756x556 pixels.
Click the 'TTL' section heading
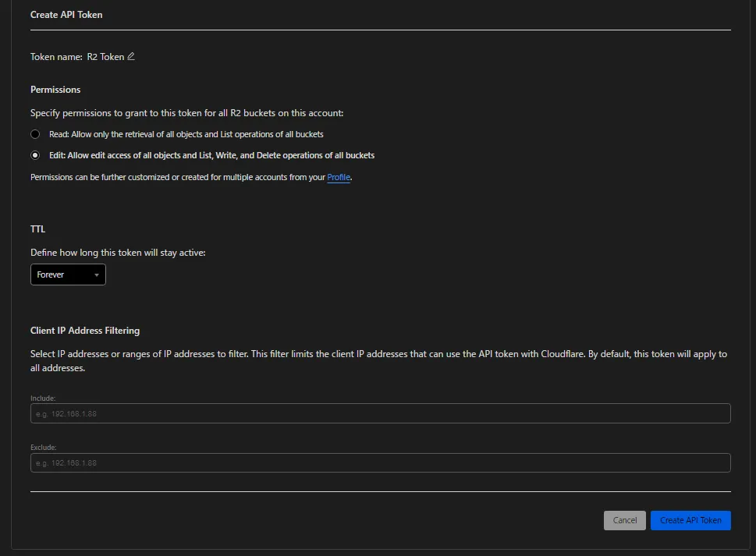pyautogui.click(x=37, y=228)
